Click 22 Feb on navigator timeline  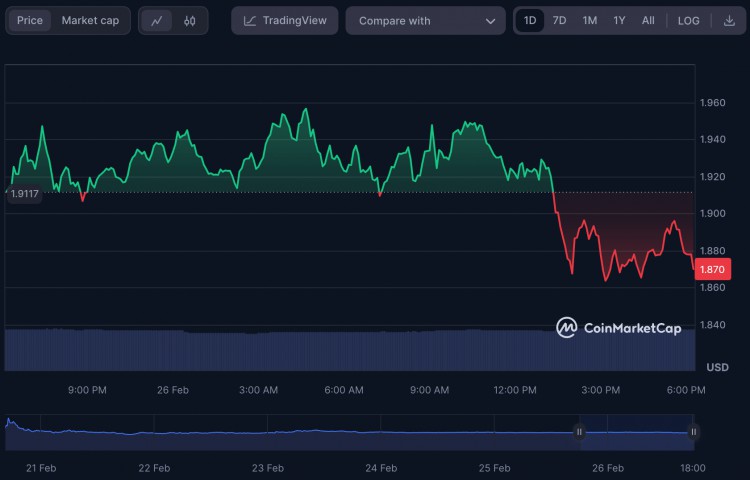pos(154,468)
